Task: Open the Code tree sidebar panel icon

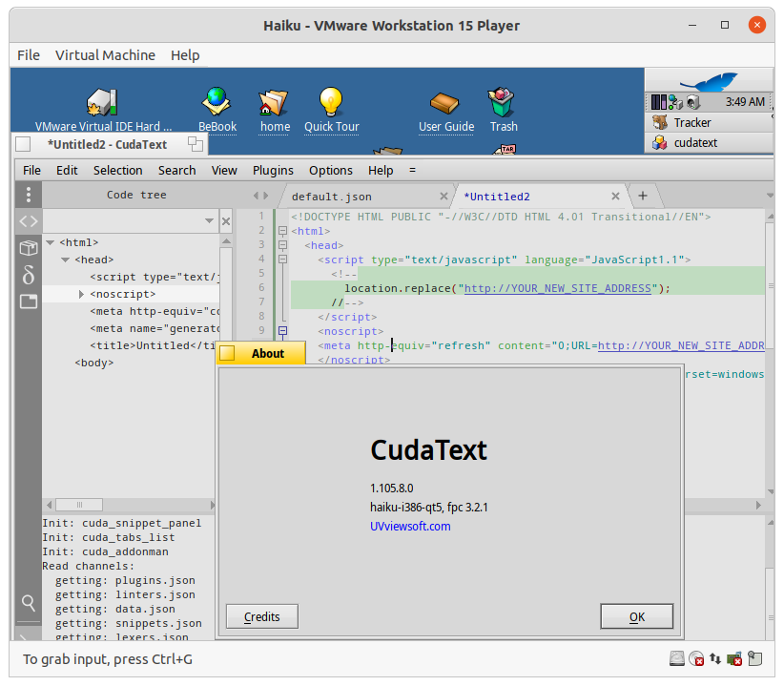Action: tap(29, 221)
